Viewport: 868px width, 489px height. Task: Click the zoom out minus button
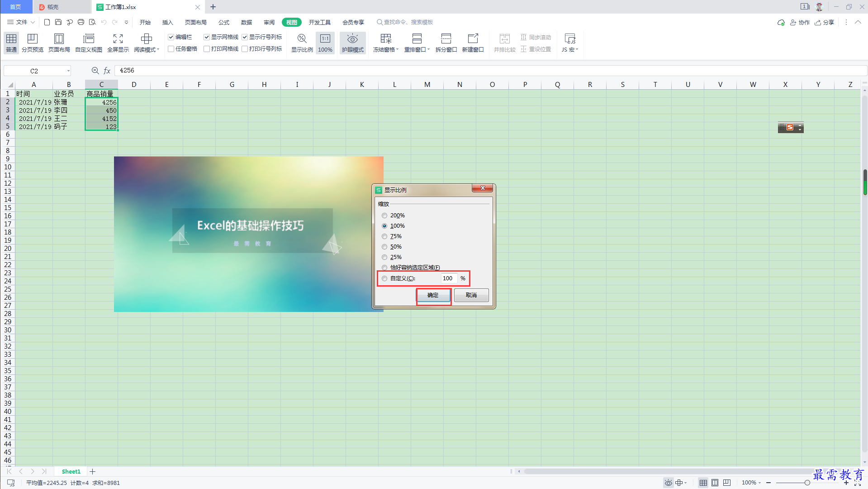tap(768, 483)
